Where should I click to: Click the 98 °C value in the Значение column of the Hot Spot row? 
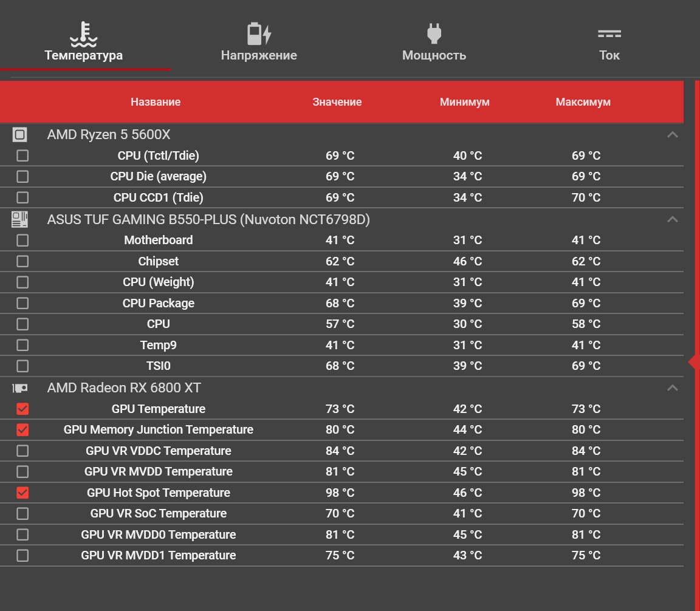point(340,493)
